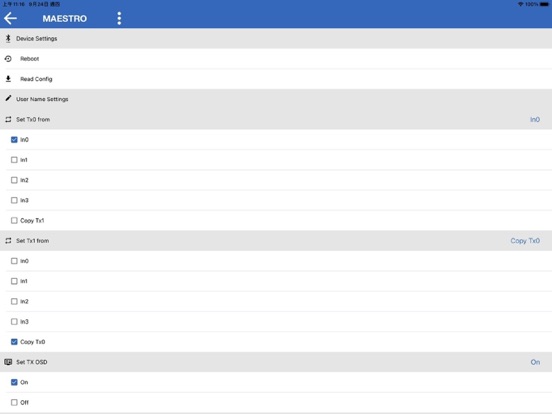The image size is (552, 414).
Task: Check In2 under Set Tx0 from
Action: pos(14,180)
